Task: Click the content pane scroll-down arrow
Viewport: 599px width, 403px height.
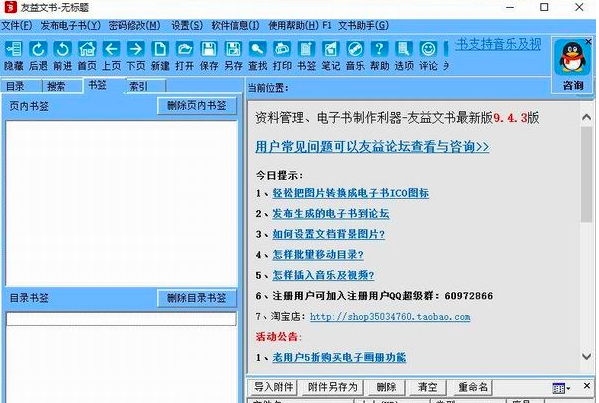Action: (x=586, y=356)
